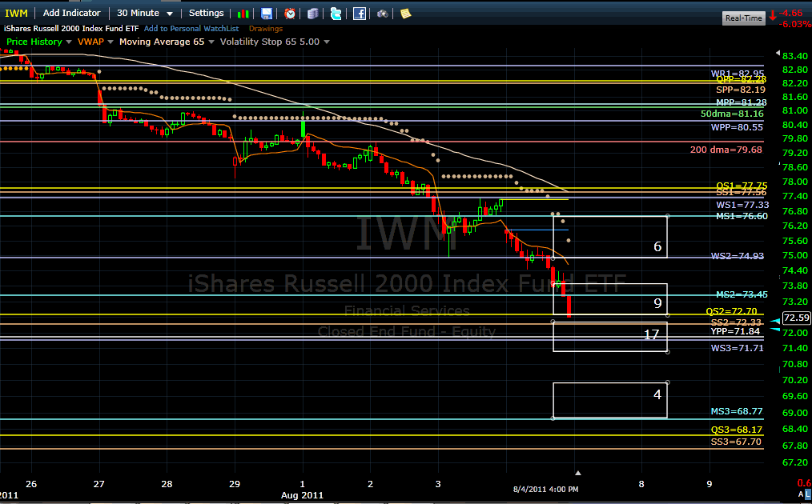The image size is (812, 504).
Task: Click the current price tag 72.59
Action: [x=796, y=318]
